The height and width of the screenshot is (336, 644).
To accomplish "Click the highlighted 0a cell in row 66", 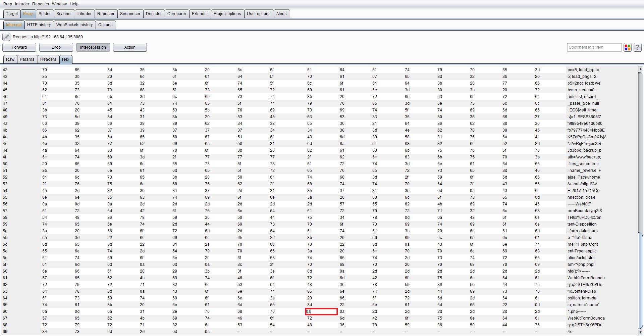I will pyautogui.click(x=321, y=311).
